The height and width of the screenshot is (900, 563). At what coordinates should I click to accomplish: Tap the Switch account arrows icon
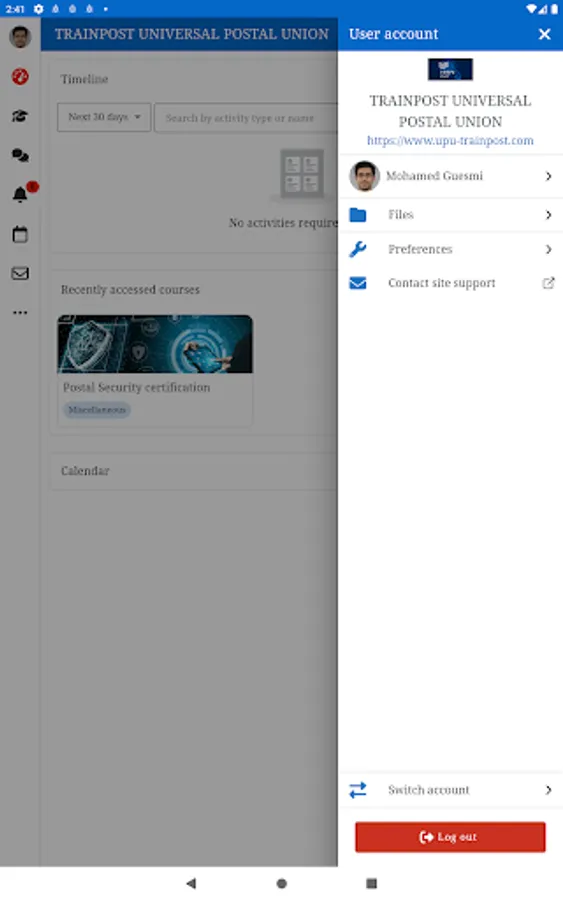358,790
